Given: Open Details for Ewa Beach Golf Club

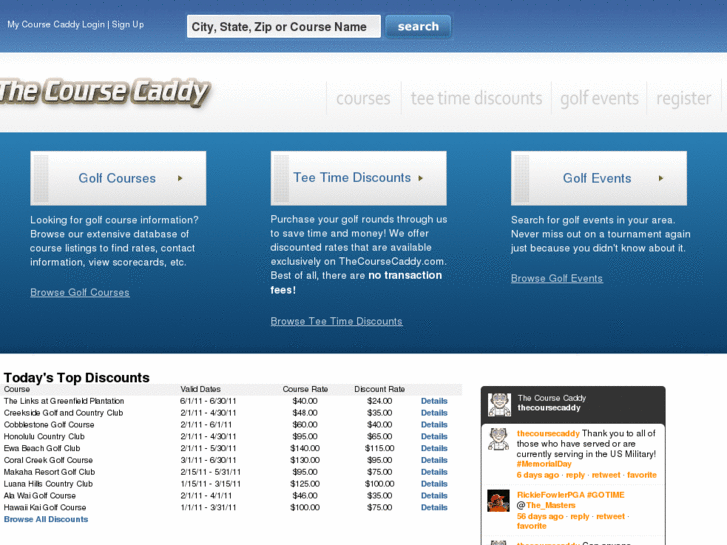Looking at the screenshot, I should [x=434, y=449].
